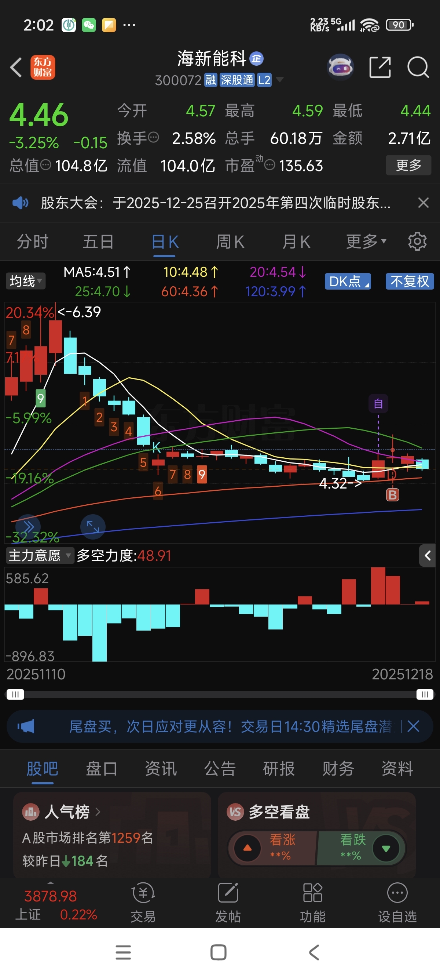Tap the 深股通 badge
The image size is (440, 980).
tap(237, 80)
